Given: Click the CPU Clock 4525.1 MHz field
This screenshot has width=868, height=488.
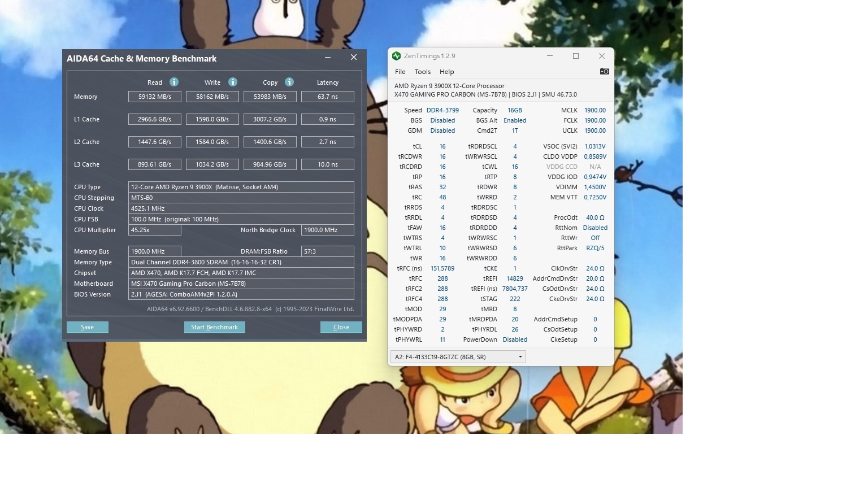Looking at the screenshot, I should (241, 208).
